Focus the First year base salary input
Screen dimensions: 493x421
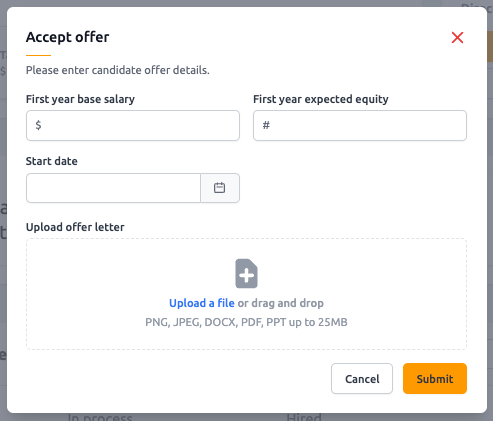(x=133, y=126)
